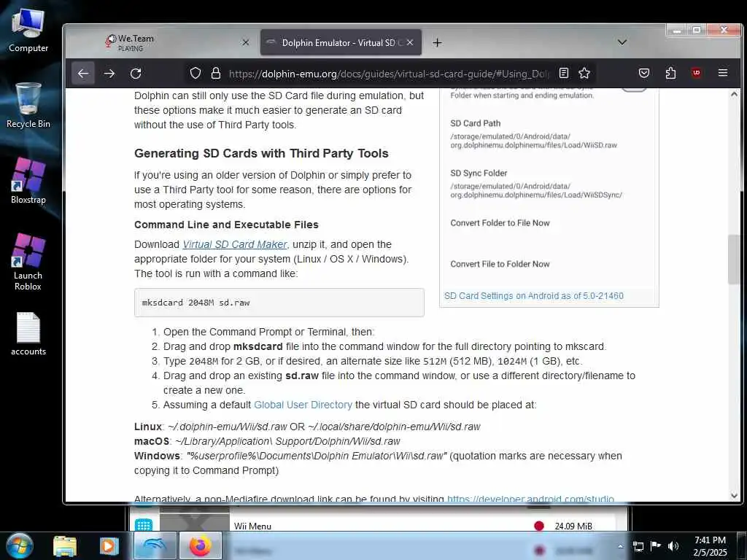Go forward one page in Firefox
Image resolution: width=747 pixels, height=560 pixels.
tap(109, 74)
